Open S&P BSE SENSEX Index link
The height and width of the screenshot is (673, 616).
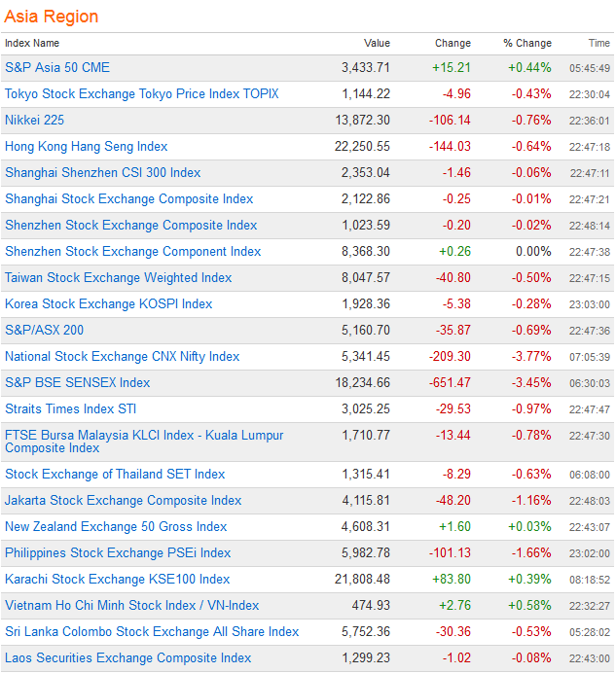point(77,382)
